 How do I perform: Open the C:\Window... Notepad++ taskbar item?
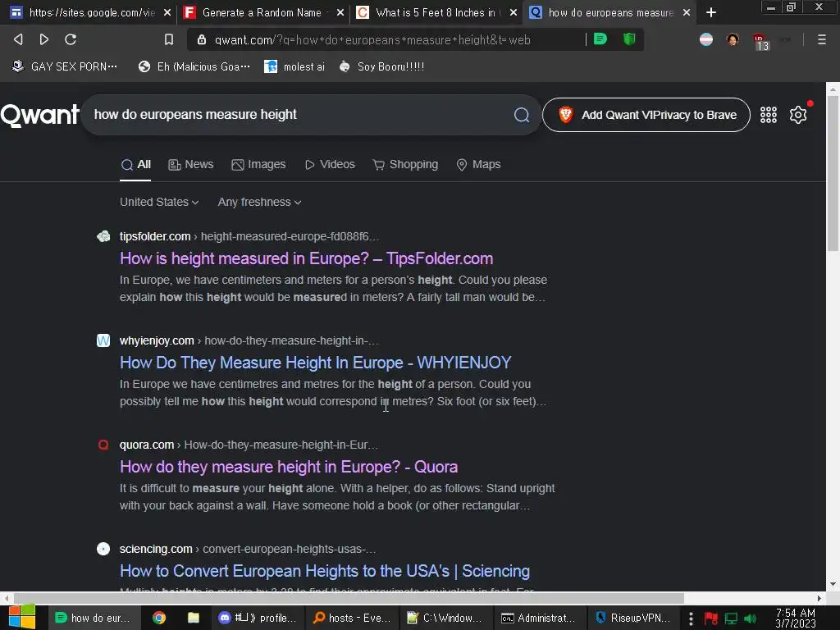tap(445, 618)
